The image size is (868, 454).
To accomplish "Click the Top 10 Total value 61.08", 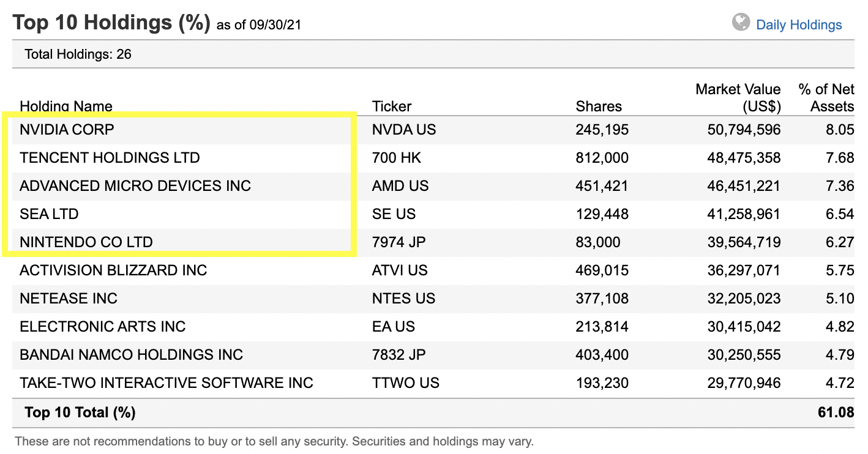I will point(836,412).
